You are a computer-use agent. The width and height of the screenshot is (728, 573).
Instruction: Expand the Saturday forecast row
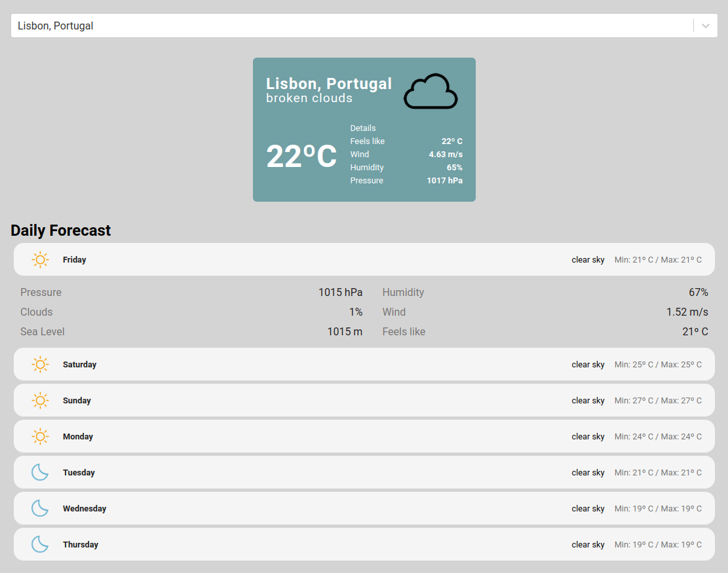pos(364,364)
